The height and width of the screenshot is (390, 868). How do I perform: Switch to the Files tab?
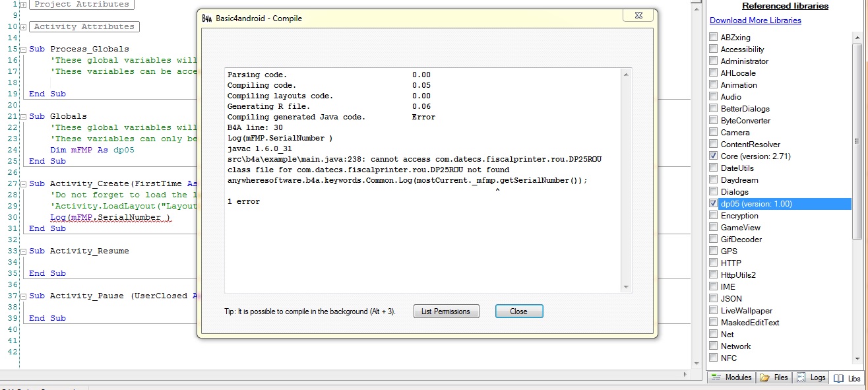774,377
